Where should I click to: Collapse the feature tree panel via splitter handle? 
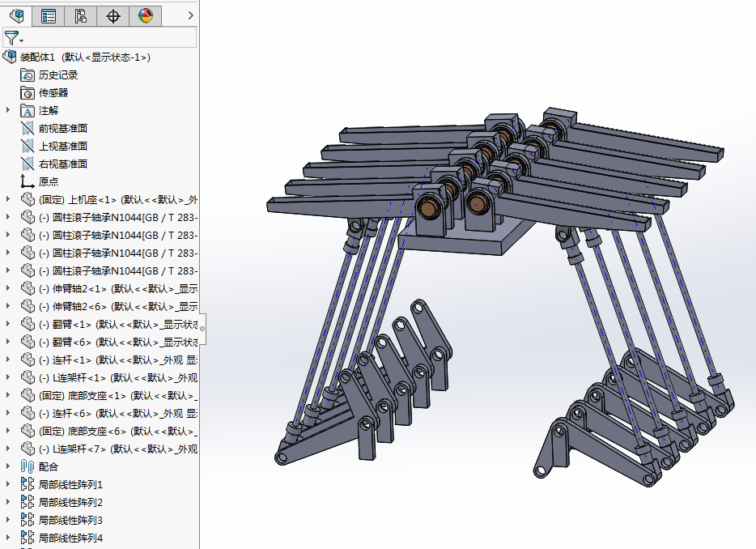click(x=202, y=329)
